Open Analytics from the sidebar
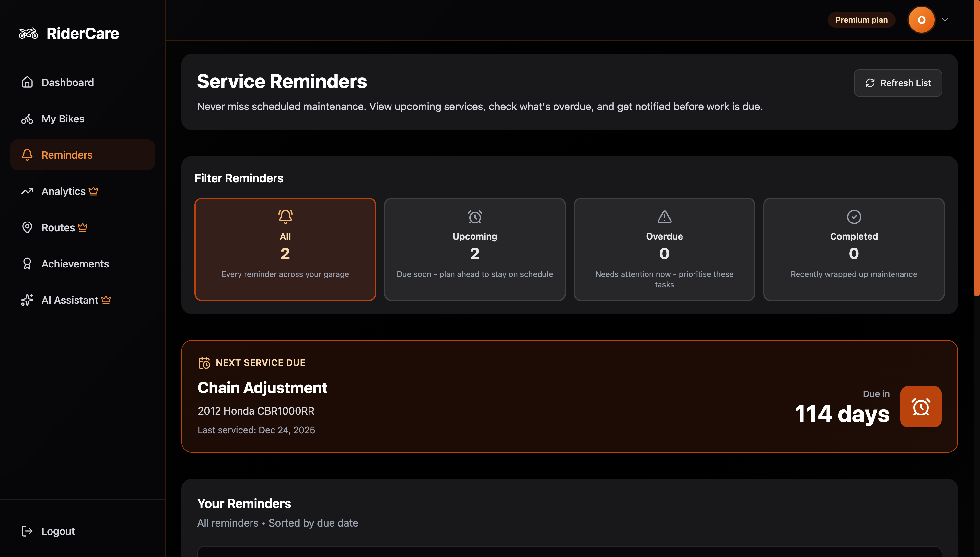Screen dimensions: 980x557 (x=64, y=191)
